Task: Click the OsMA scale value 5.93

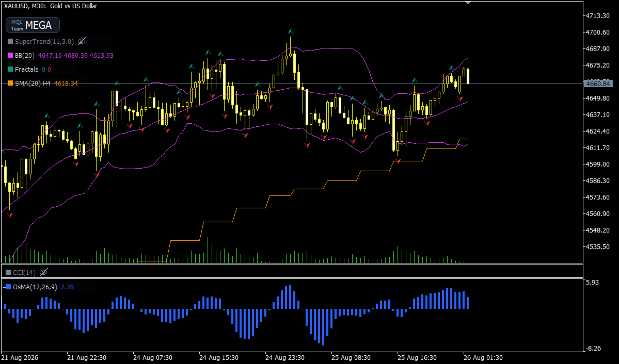Action: [x=593, y=283]
